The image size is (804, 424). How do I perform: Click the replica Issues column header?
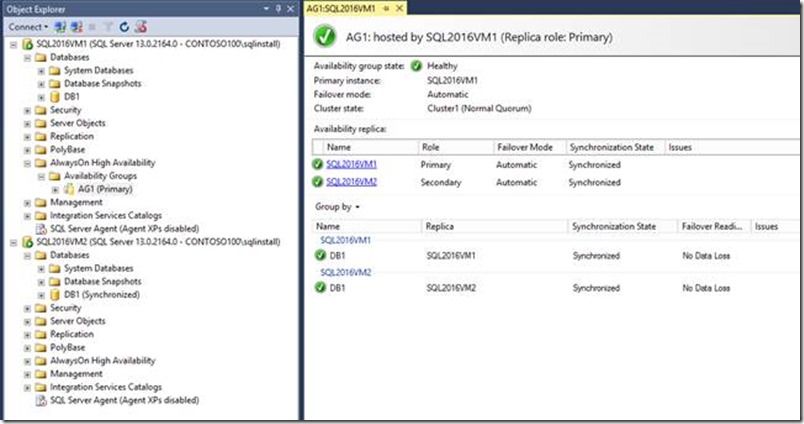(733, 147)
